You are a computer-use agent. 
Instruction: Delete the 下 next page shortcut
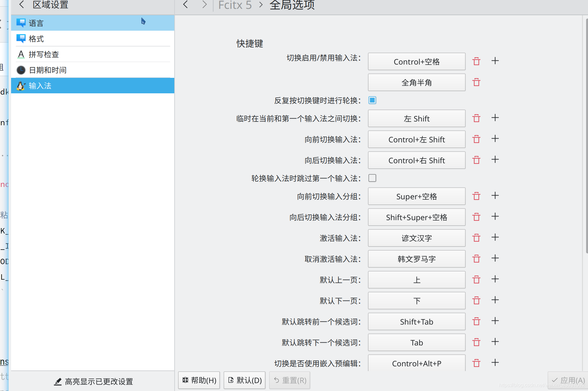coord(476,301)
